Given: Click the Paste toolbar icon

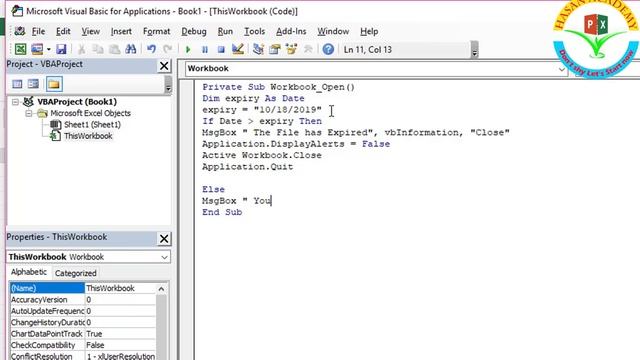Looking at the screenshot, I should pyautogui.click(x=115, y=49).
